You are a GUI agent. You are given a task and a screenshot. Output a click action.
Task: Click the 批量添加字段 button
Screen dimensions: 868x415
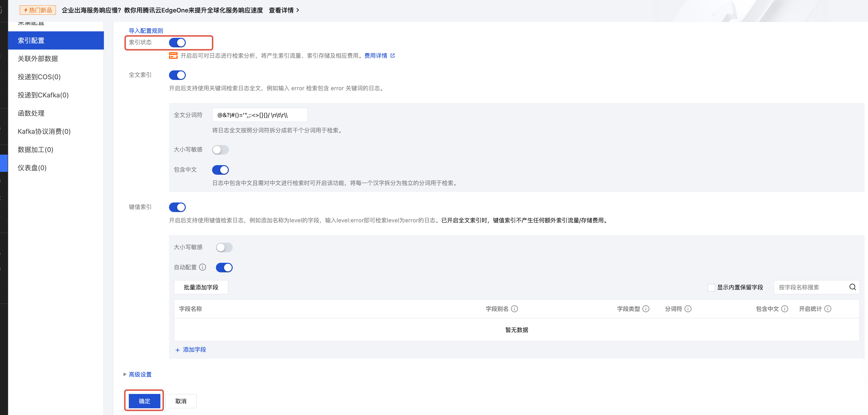click(201, 287)
